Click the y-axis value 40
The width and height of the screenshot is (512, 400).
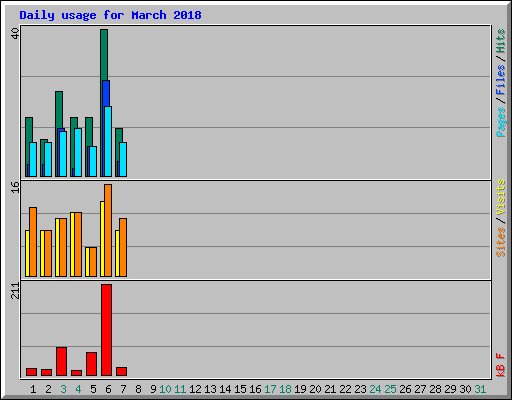(x=15, y=33)
